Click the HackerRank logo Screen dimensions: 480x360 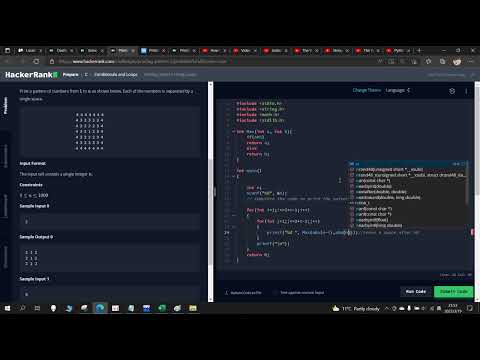tap(32, 75)
